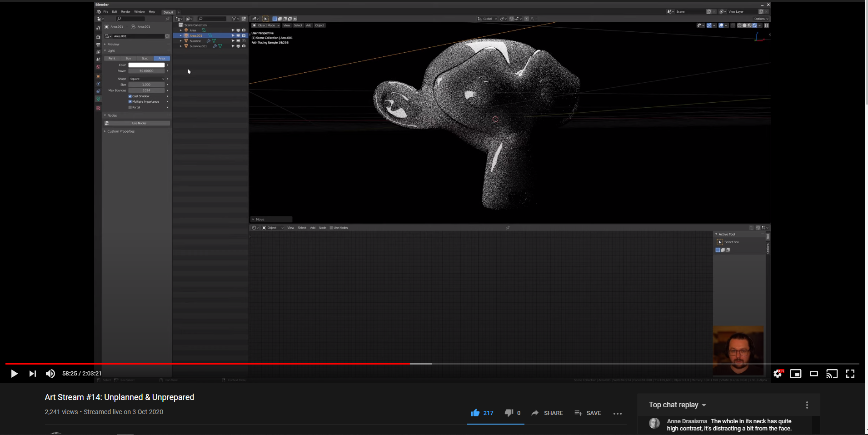Open Blender File menu
The width and height of the screenshot is (868, 435).
(x=106, y=12)
